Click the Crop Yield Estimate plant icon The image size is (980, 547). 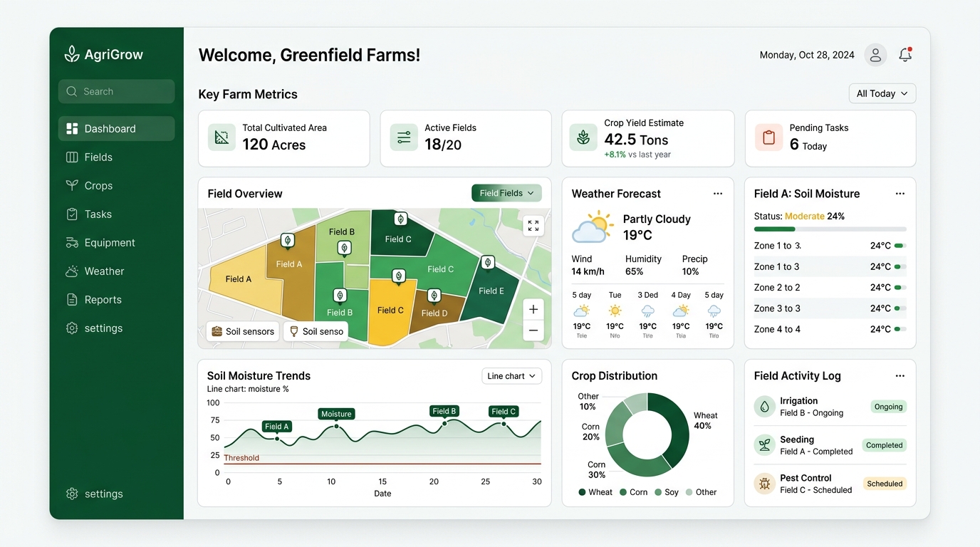(x=583, y=137)
